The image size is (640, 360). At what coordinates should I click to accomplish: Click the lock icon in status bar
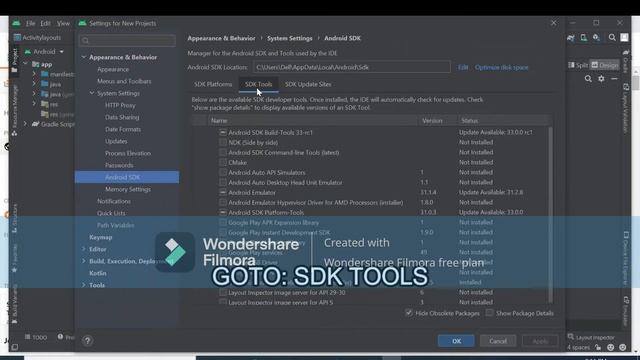(x=598, y=347)
